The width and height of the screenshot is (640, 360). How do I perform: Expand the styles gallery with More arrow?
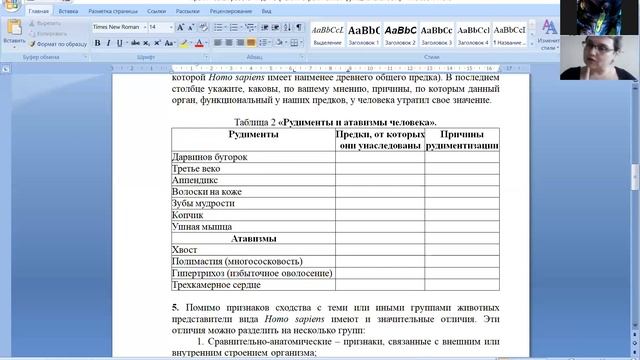tap(532, 44)
